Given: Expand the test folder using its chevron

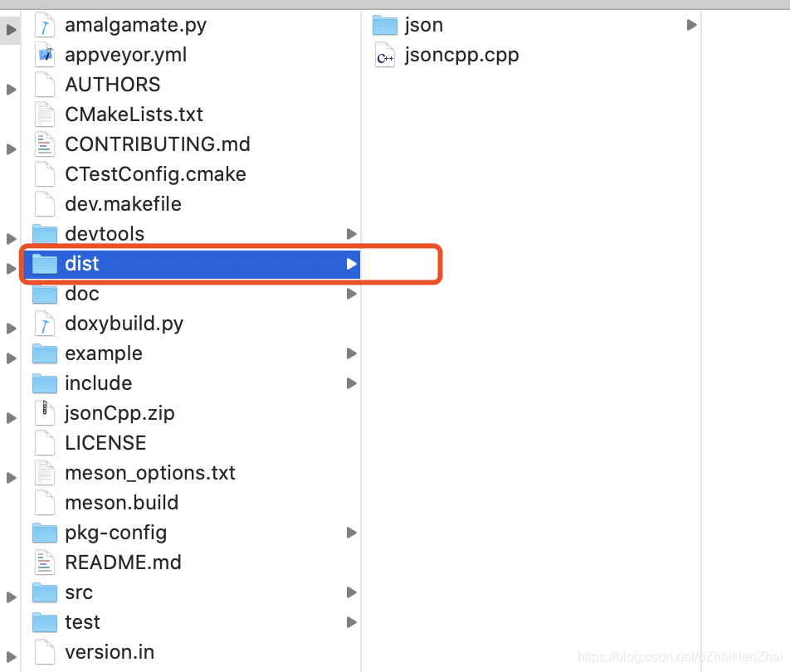Looking at the screenshot, I should pos(351,621).
